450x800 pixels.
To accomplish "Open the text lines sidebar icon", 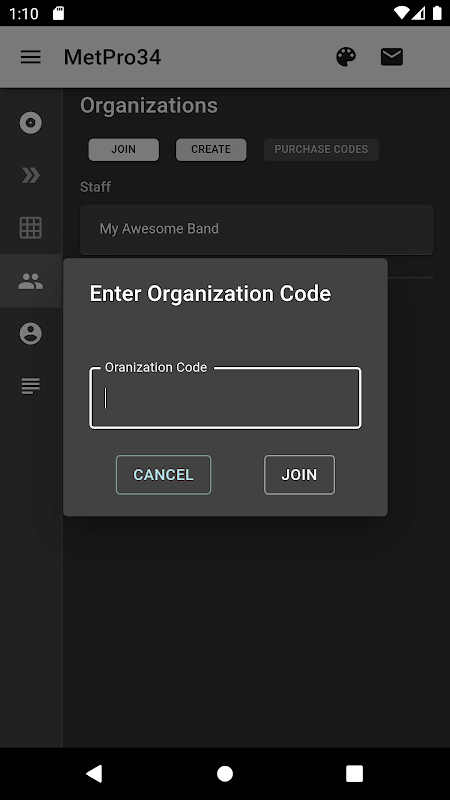I will pyautogui.click(x=31, y=386).
